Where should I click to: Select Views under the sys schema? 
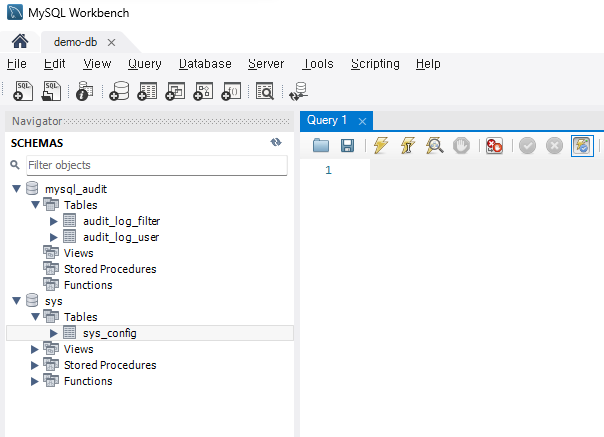coord(79,349)
